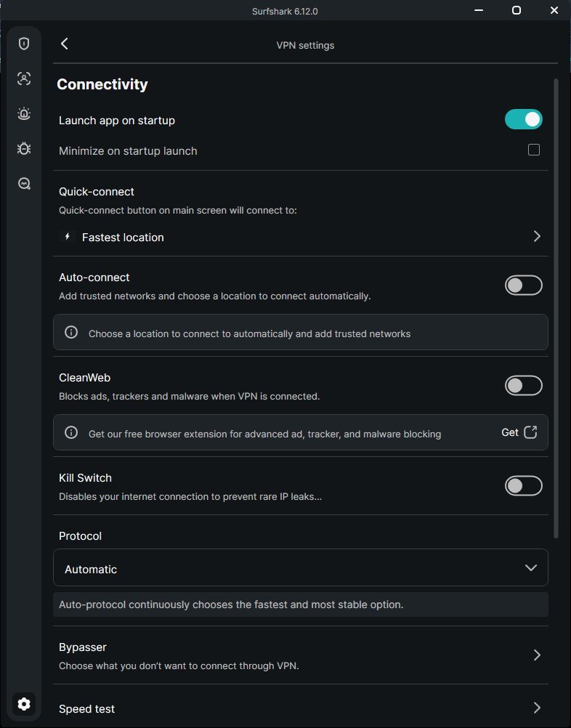Enable the CleanWeb toggle
Screen dimensions: 571x728
(523, 385)
